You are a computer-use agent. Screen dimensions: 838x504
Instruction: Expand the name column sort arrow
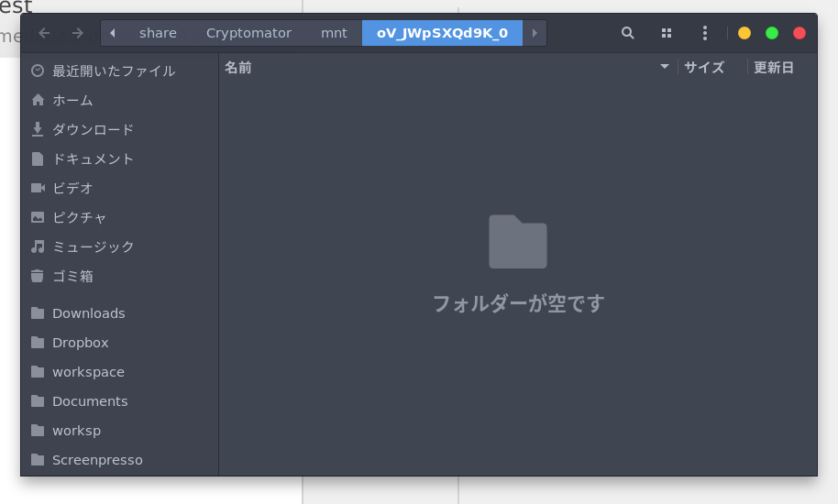pos(665,67)
